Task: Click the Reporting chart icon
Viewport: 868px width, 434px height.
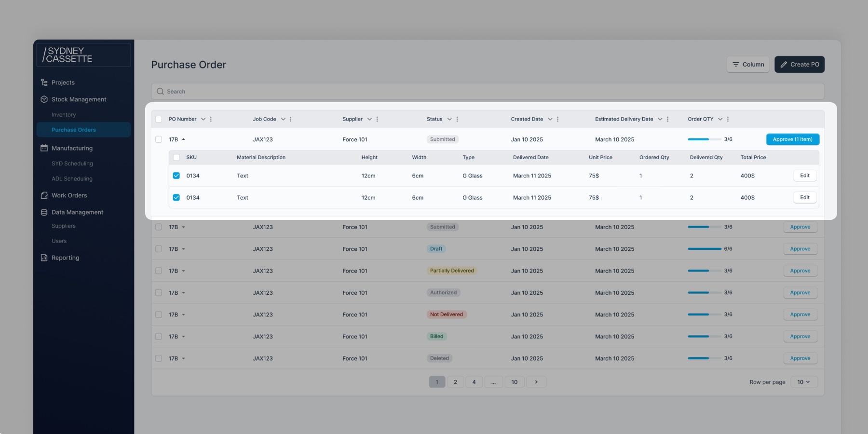Action: tap(44, 258)
